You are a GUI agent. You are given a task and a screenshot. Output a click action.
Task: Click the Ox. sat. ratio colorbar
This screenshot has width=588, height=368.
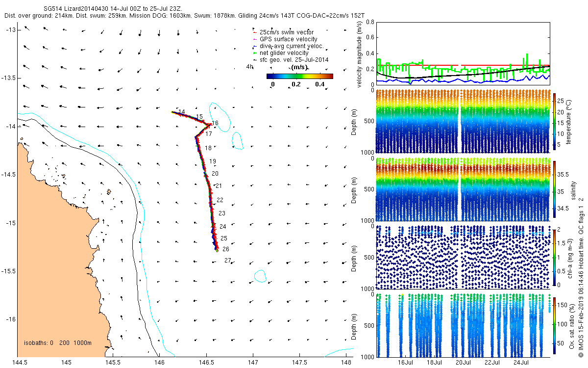[x=555, y=324]
